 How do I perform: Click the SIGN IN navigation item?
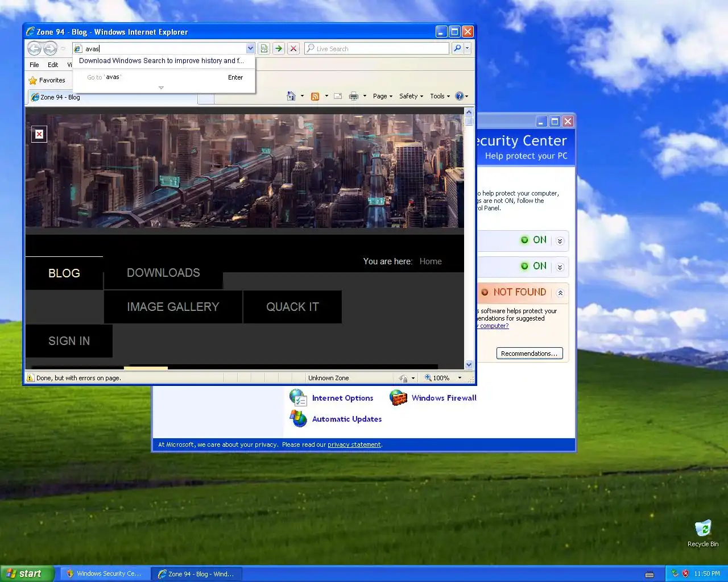click(69, 341)
